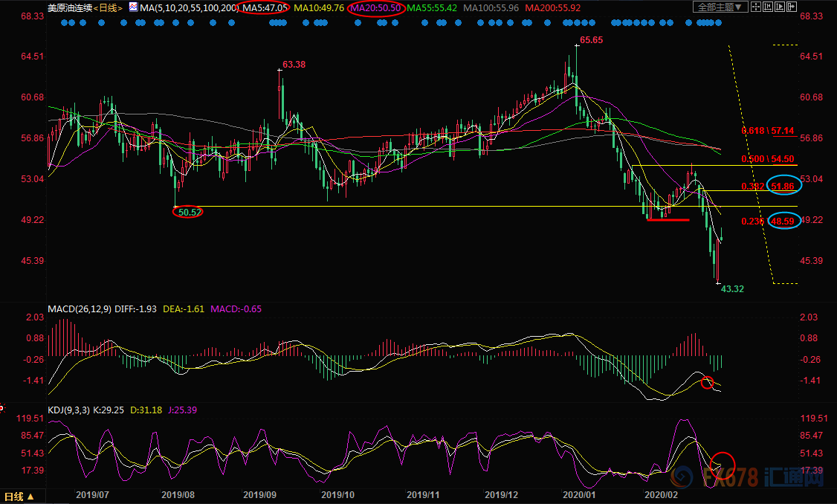Click the small red marker at left edge
The image size is (837, 504).
coord(1,409)
